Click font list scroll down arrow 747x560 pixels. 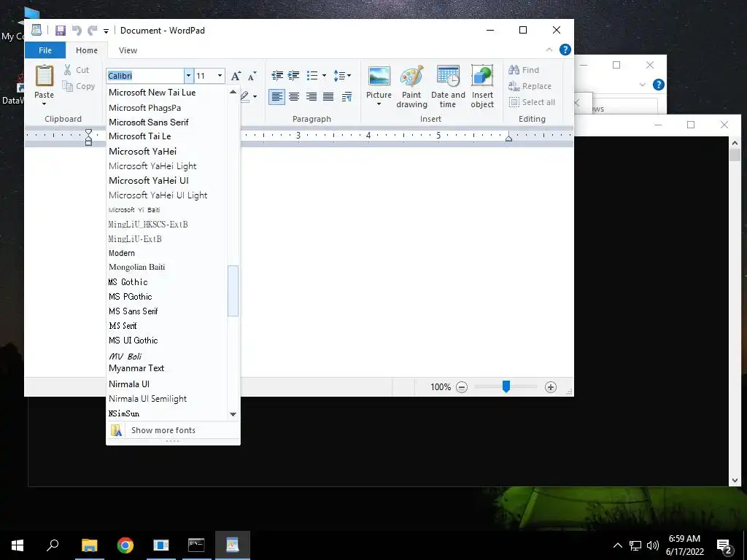233,414
